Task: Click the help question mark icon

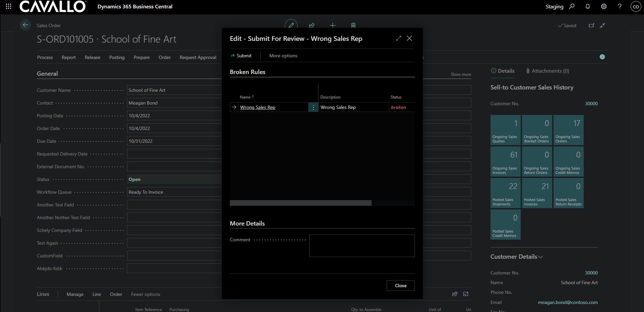Action: click(620, 6)
